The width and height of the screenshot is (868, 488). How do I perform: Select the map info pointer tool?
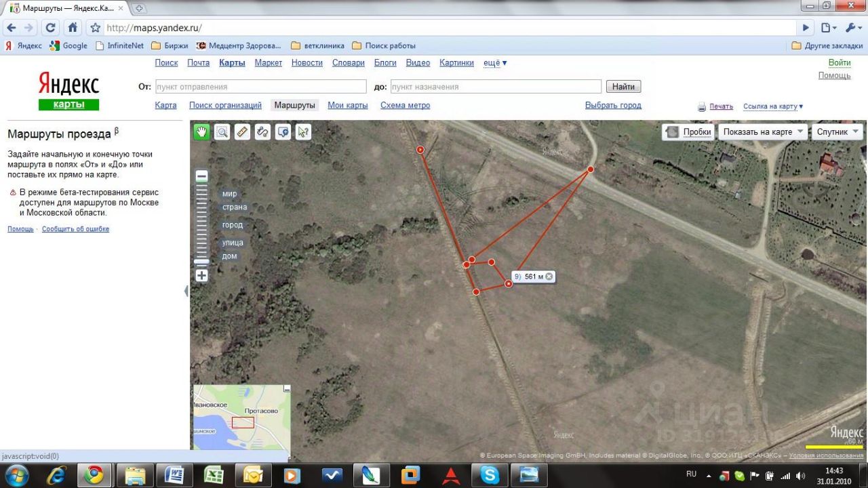[303, 132]
